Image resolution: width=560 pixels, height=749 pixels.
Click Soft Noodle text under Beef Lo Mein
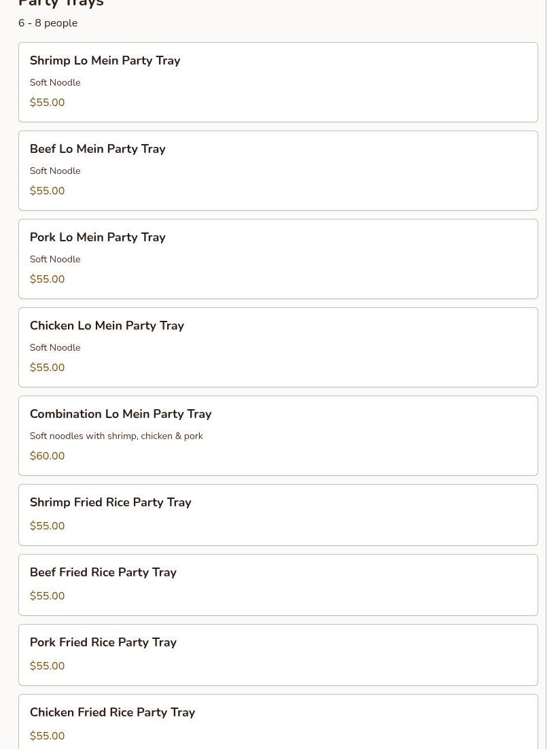[55, 171]
